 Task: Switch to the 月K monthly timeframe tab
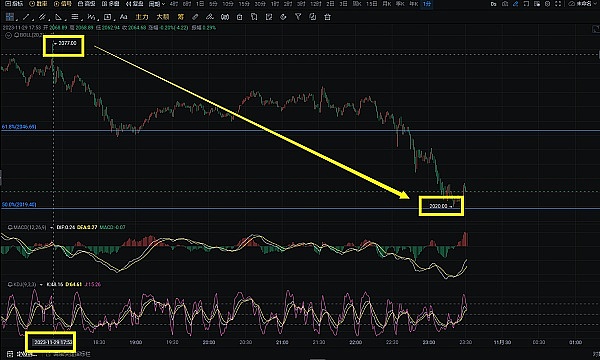(x=387, y=4)
